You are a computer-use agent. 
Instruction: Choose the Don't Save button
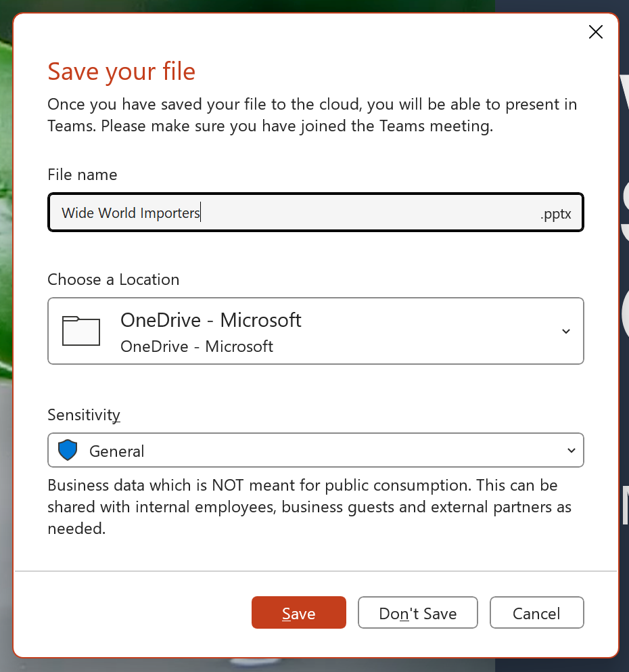417,613
